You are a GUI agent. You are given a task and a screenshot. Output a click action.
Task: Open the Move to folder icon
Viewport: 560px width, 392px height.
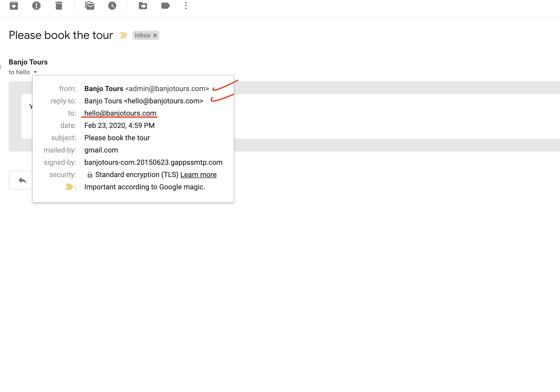tap(143, 6)
